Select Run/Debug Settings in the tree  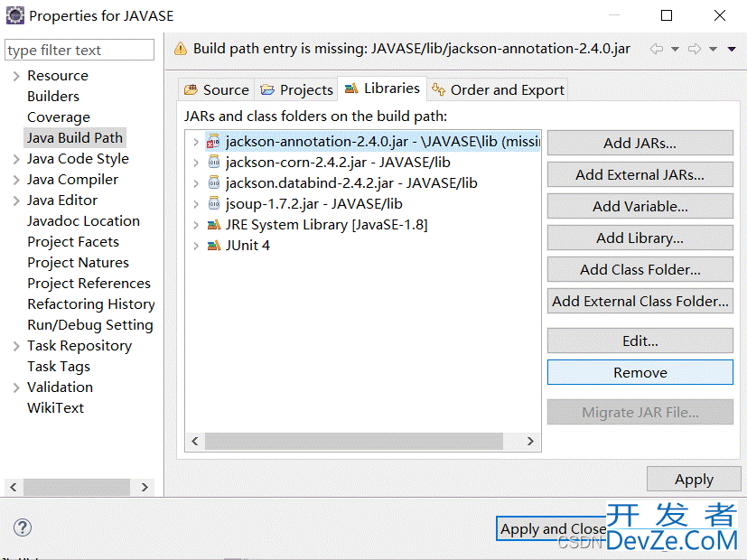click(x=90, y=325)
